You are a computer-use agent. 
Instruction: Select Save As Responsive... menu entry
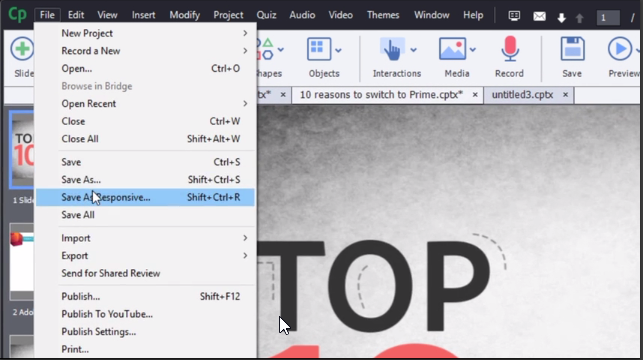coord(145,197)
